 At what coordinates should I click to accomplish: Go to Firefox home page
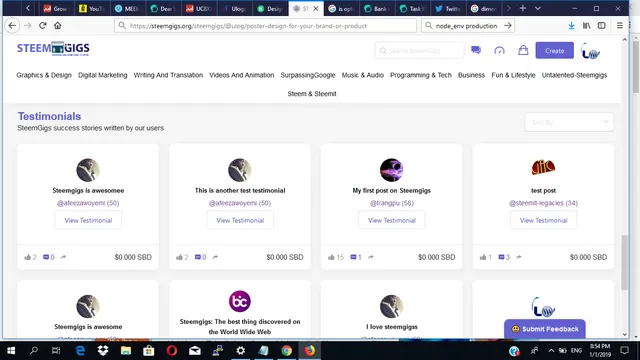coord(58,25)
